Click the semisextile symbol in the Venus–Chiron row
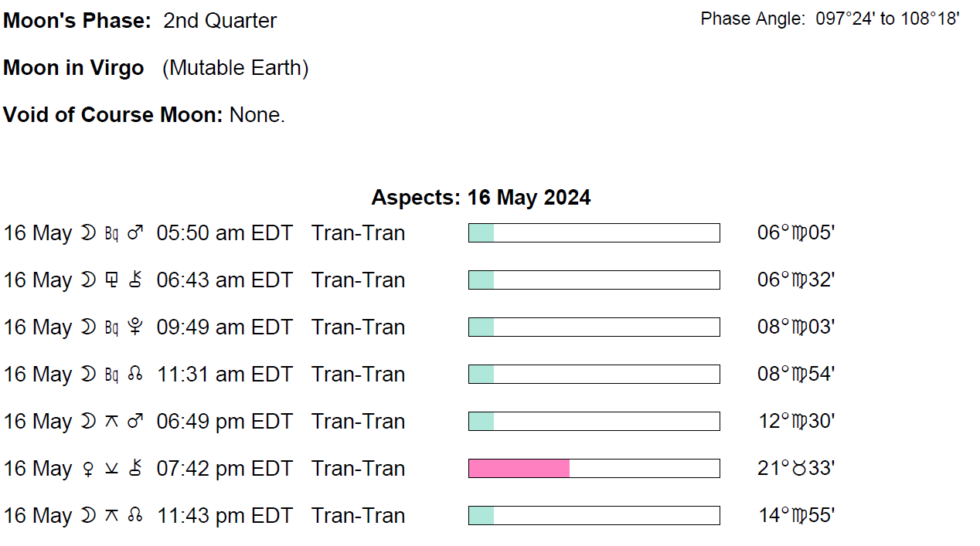Viewport: 980px width, 546px height. [x=111, y=469]
